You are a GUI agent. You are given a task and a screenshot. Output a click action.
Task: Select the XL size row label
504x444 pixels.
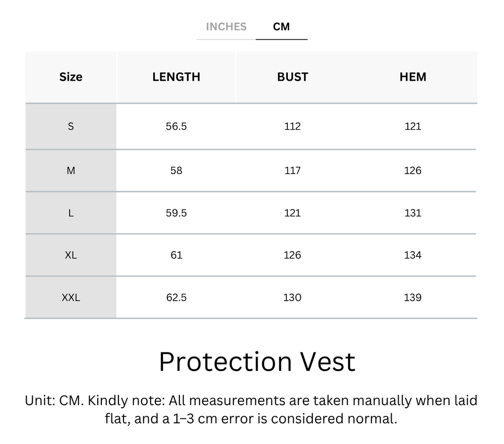coord(71,255)
